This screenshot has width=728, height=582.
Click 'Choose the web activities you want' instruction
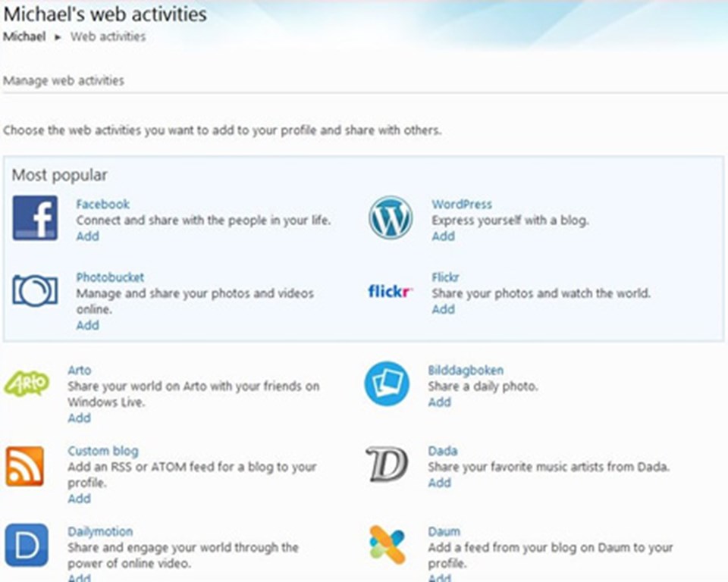tap(222, 130)
